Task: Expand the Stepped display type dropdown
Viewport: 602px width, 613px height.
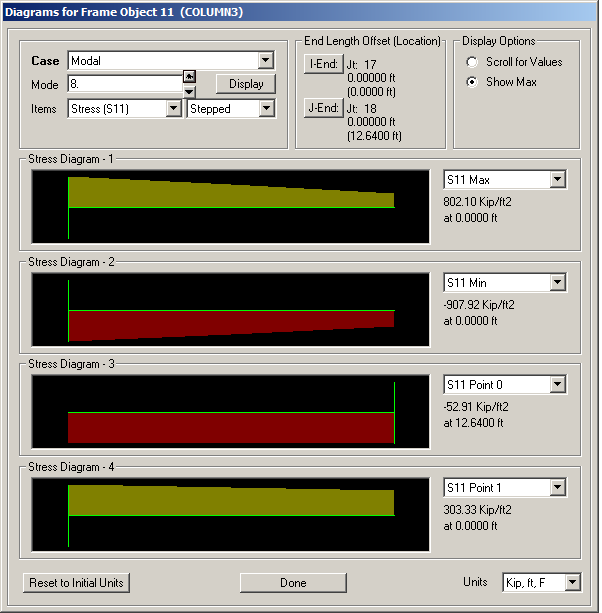Action: 231,109
